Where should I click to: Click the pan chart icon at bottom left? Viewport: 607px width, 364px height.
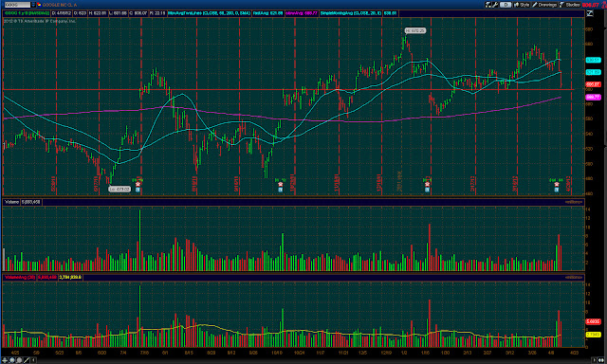5,360
